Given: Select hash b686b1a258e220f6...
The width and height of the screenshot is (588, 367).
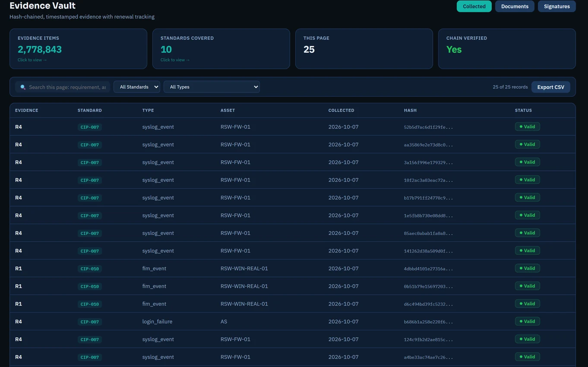Looking at the screenshot, I should [x=428, y=322].
